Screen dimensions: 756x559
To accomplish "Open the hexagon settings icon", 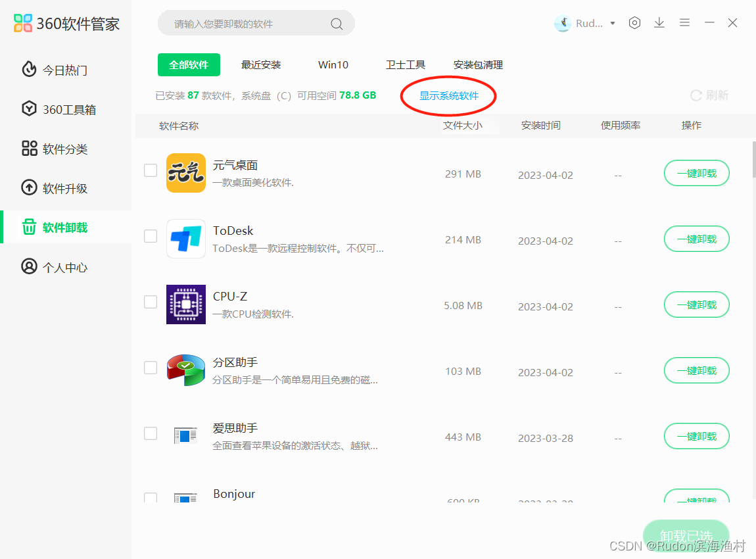I will [634, 22].
